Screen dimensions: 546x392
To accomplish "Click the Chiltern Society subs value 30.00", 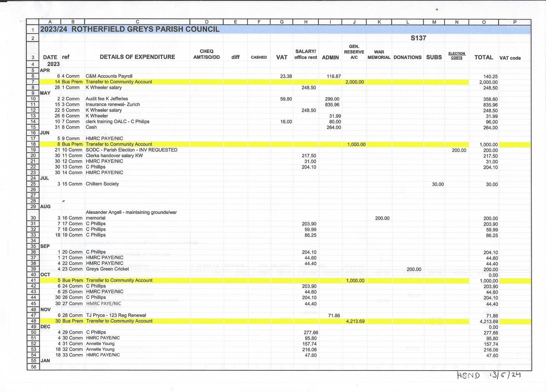I will coord(438,184).
